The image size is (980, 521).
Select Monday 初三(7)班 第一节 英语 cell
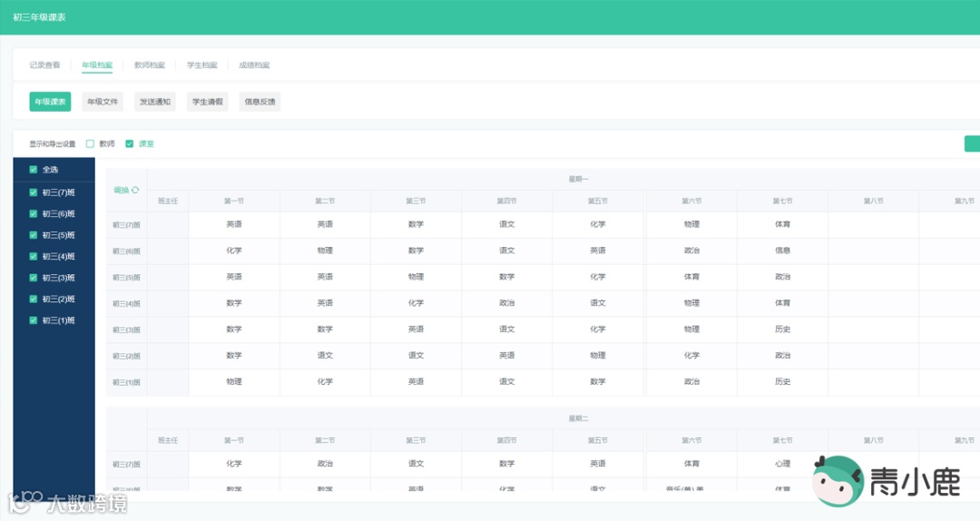(x=234, y=224)
